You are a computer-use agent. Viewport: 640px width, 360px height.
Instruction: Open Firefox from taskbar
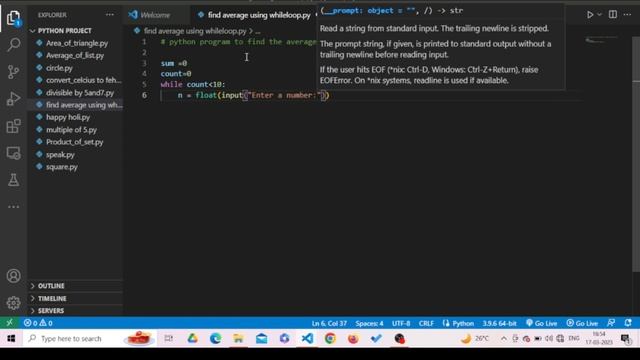[353, 338]
